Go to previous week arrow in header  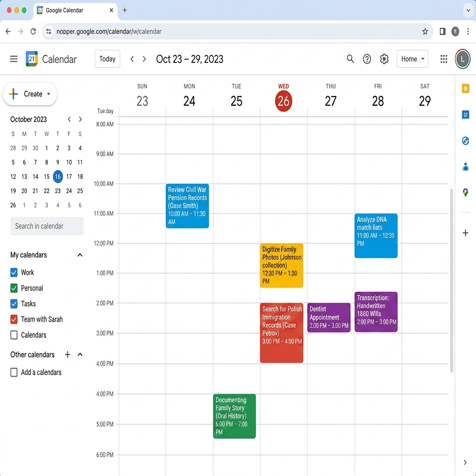pyautogui.click(x=132, y=59)
